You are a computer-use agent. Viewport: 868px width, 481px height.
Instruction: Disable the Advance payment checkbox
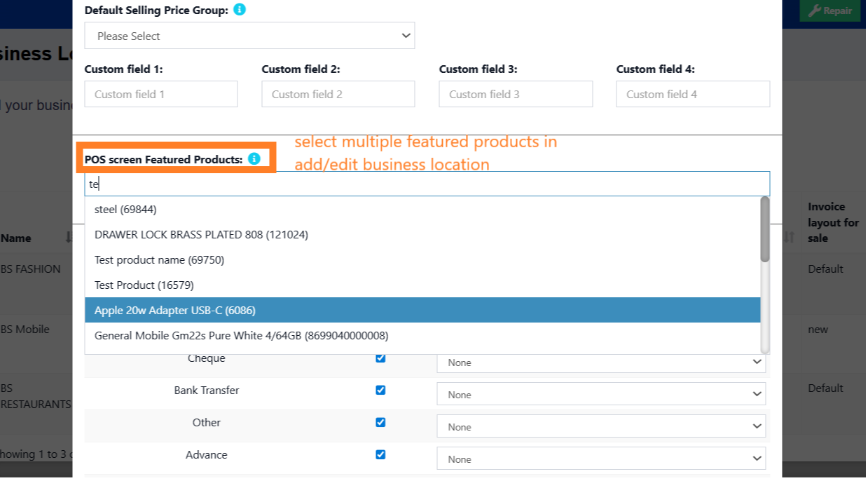coord(380,454)
